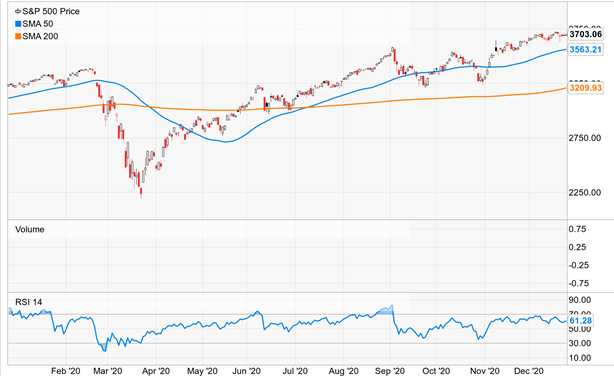Click the SMA 200 value label 3209.93
The image size is (614, 376).
coord(585,88)
